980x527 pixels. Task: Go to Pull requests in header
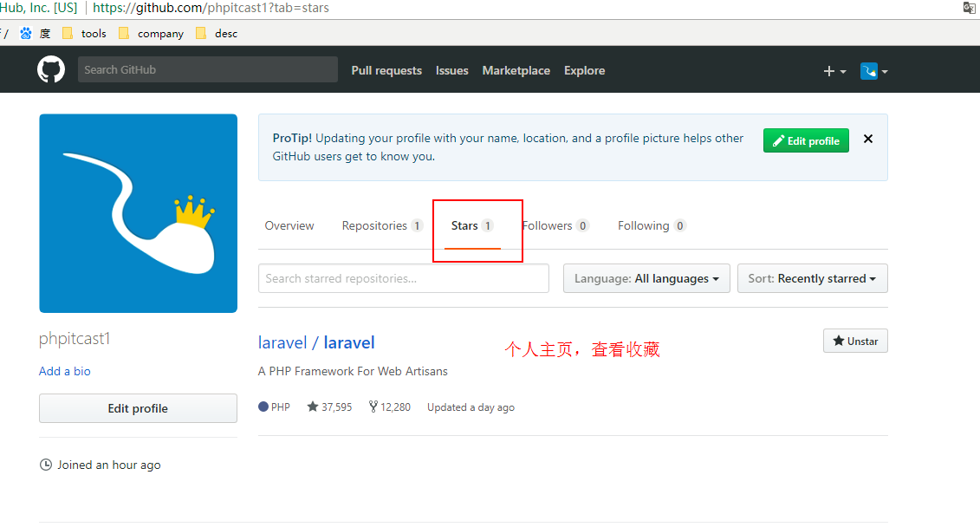click(386, 71)
